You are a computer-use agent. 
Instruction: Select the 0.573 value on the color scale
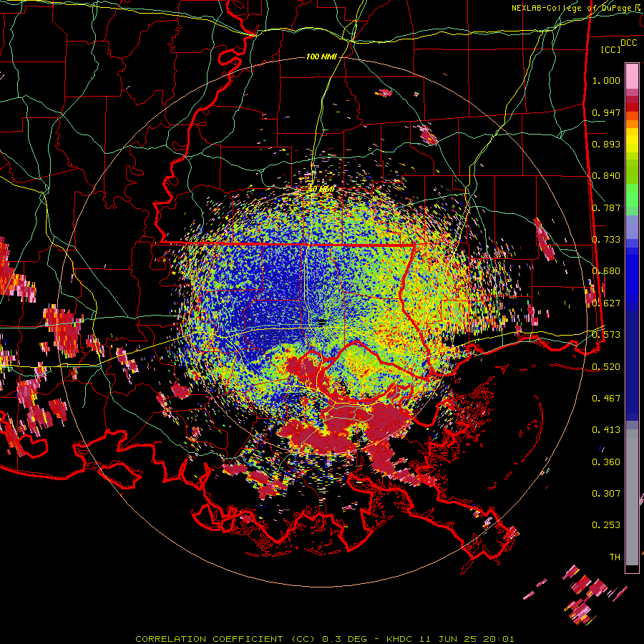coord(606,335)
